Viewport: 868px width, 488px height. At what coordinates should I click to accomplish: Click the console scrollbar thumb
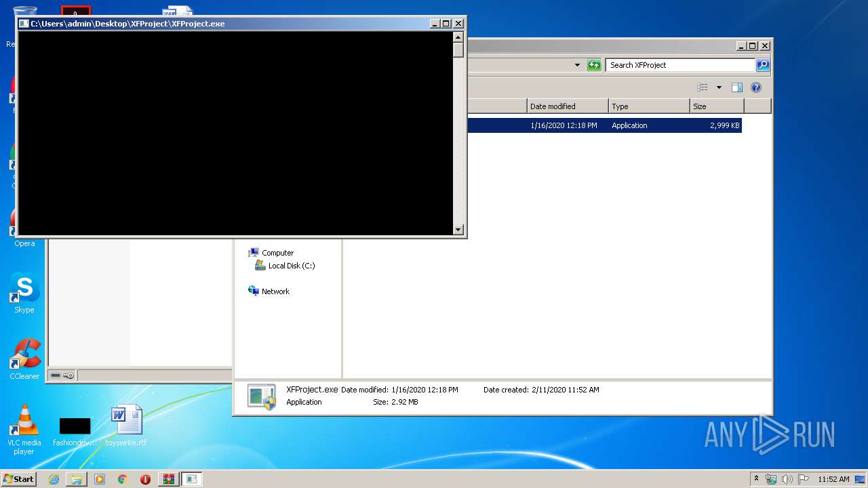point(458,50)
